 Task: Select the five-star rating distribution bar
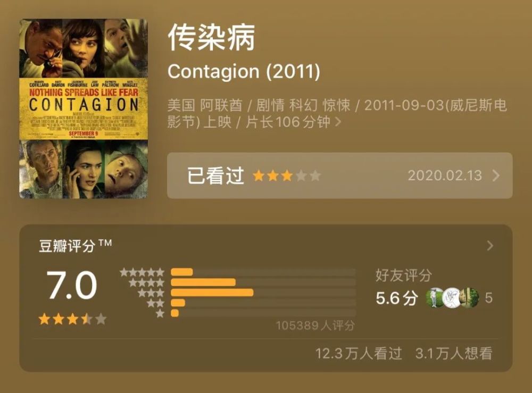[x=263, y=272]
